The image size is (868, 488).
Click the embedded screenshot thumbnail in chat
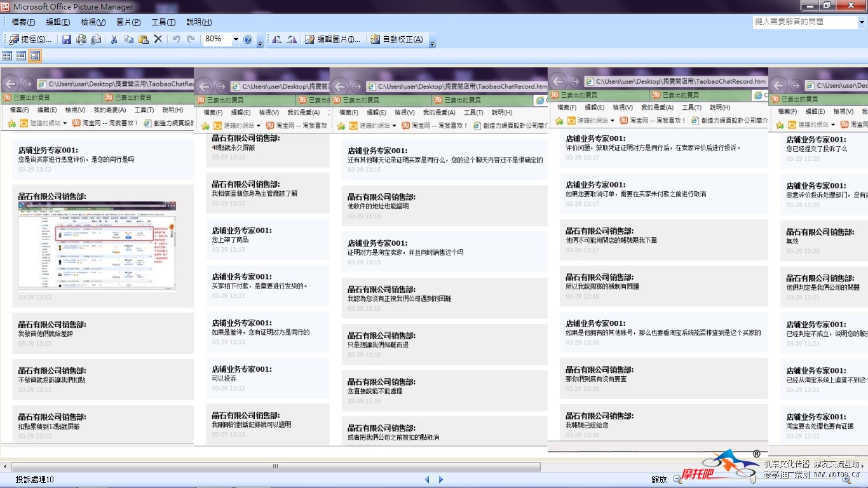pyautogui.click(x=97, y=246)
